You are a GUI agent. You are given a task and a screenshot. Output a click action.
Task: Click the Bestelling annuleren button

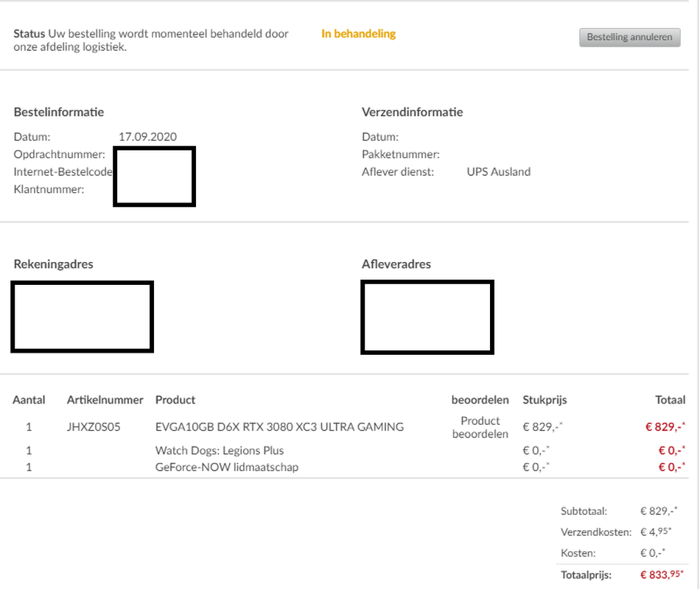click(x=629, y=38)
